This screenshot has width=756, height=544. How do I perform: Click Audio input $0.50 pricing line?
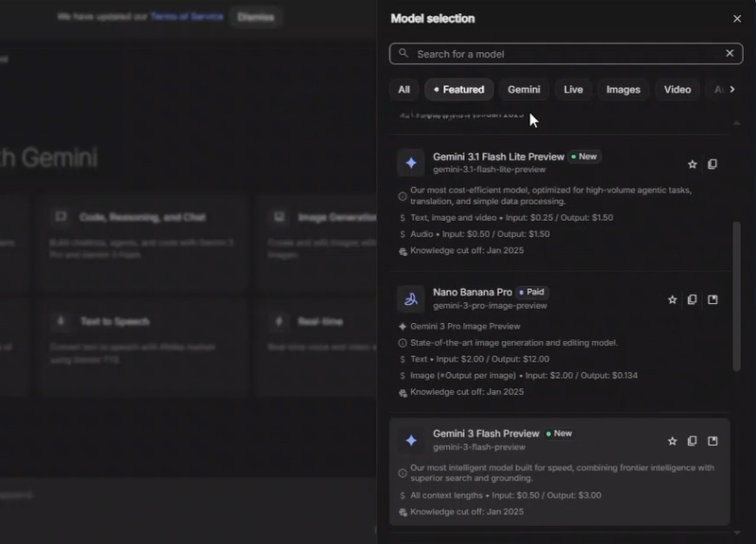click(x=480, y=233)
